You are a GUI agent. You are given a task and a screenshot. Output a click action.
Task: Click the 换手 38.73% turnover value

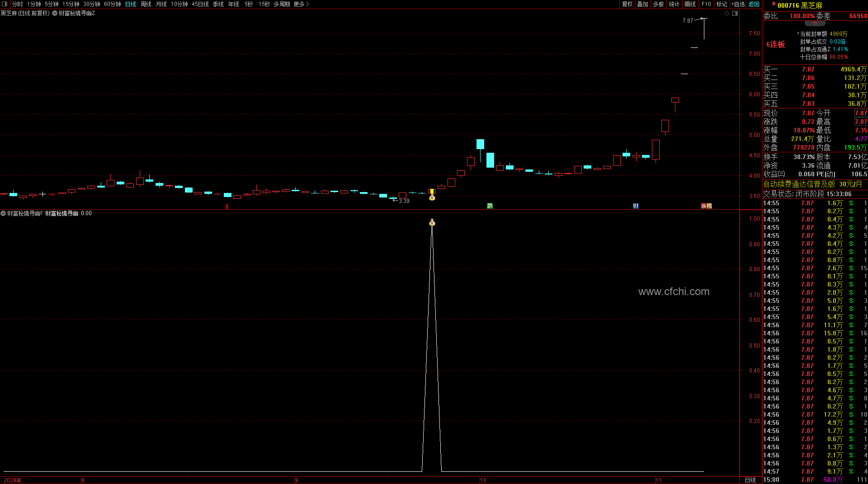tap(804, 157)
